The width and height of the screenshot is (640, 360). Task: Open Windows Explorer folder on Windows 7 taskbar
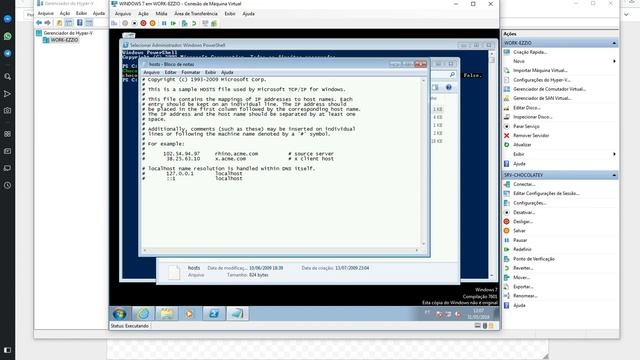point(166,313)
